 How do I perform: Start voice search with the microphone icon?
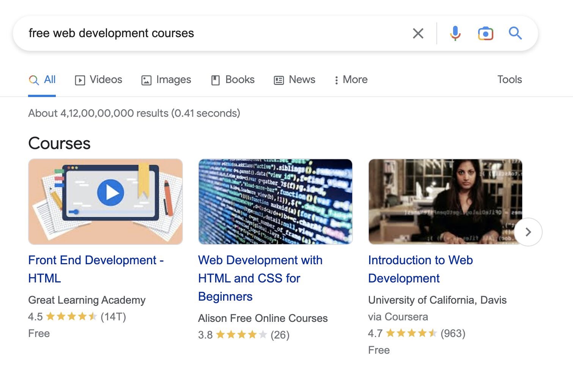[455, 33]
